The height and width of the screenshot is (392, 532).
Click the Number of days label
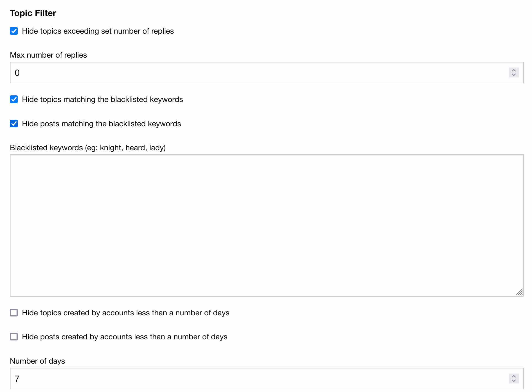tap(37, 361)
